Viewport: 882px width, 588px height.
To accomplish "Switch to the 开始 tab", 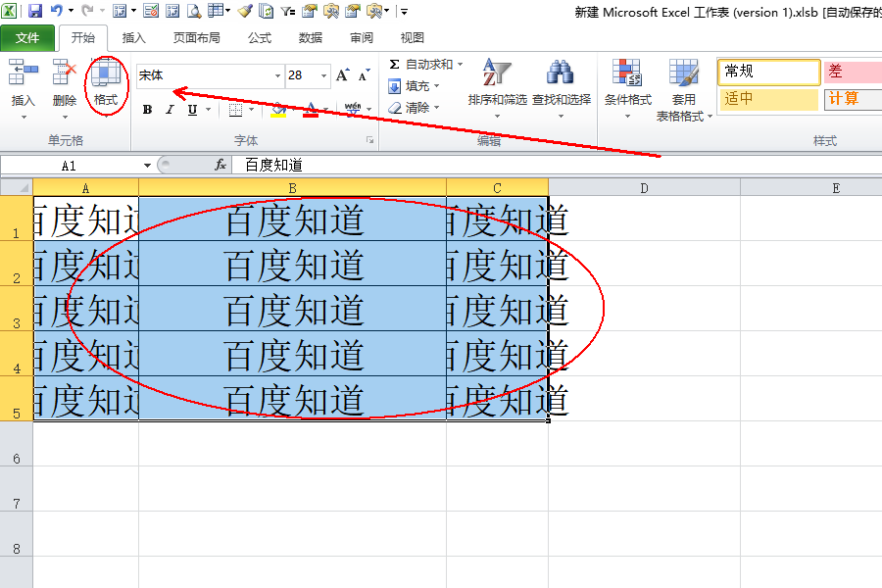I will click(82, 37).
